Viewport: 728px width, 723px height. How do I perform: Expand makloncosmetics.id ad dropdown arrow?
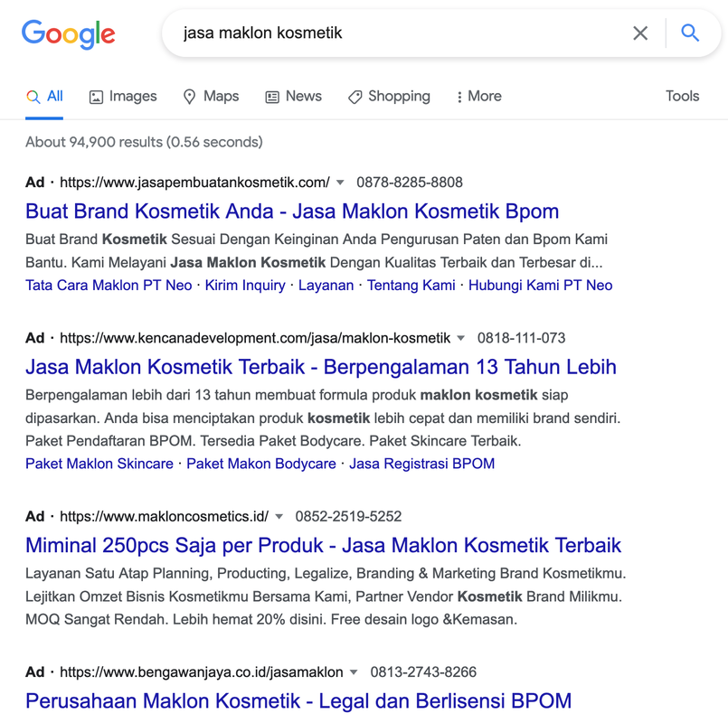pos(279,517)
